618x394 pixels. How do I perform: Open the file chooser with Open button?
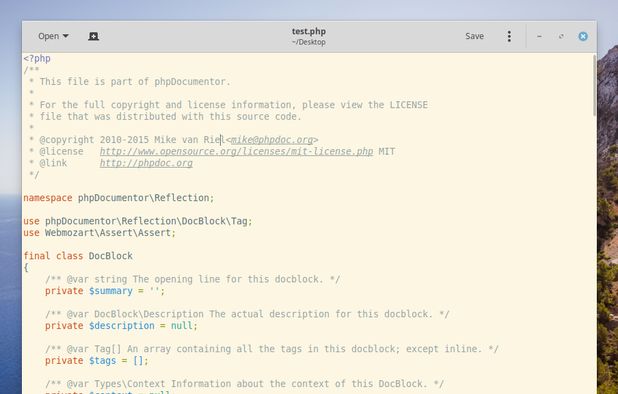tap(53, 36)
